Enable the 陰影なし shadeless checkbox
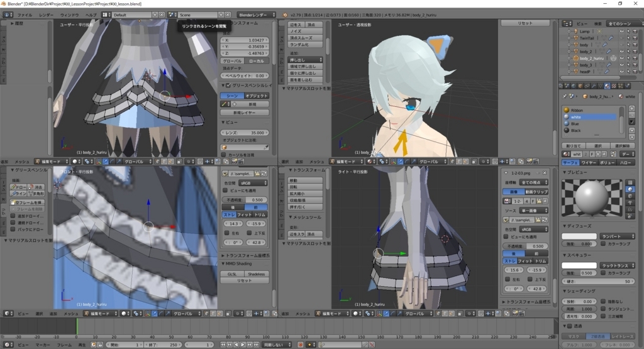 pos(603,301)
